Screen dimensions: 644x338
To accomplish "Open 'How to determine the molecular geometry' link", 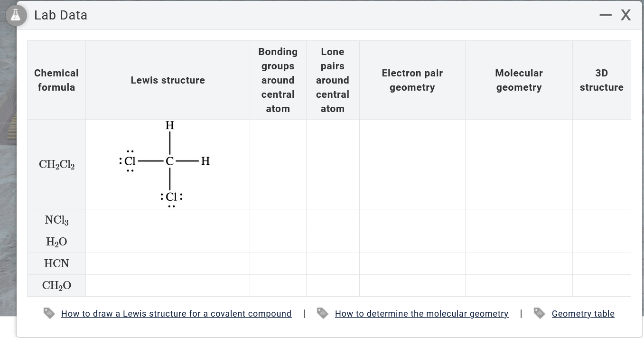I will 421,314.
